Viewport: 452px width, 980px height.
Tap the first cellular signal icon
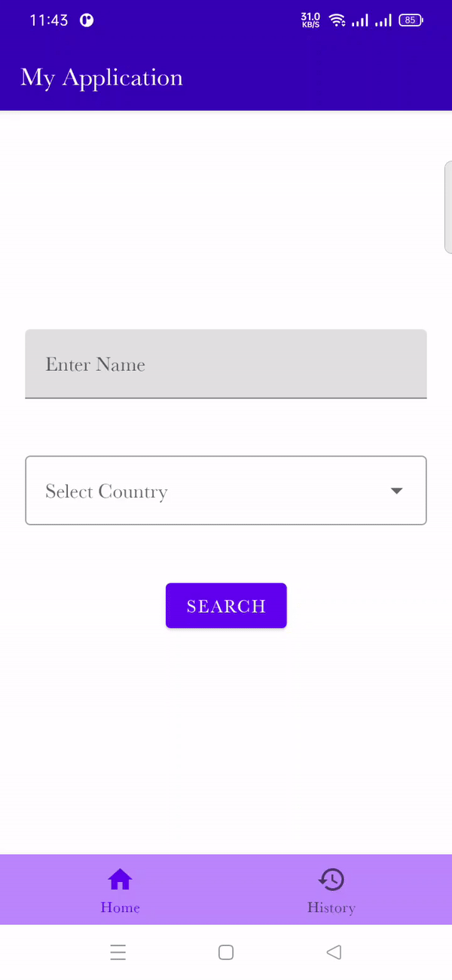359,20
